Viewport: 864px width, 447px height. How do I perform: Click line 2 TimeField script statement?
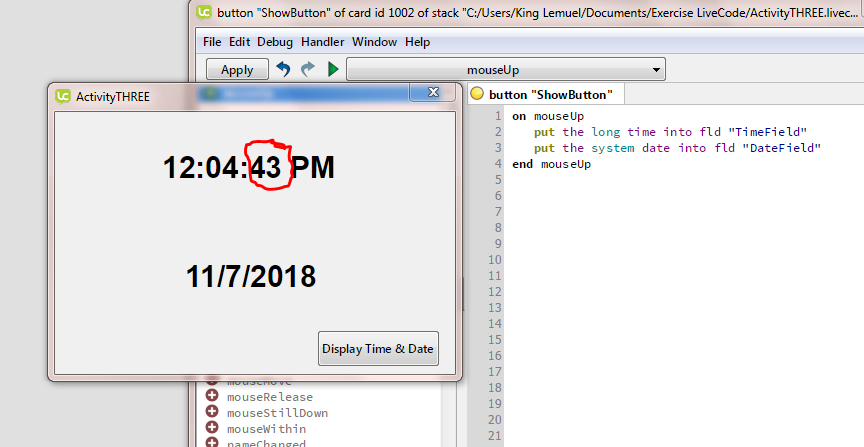point(670,132)
